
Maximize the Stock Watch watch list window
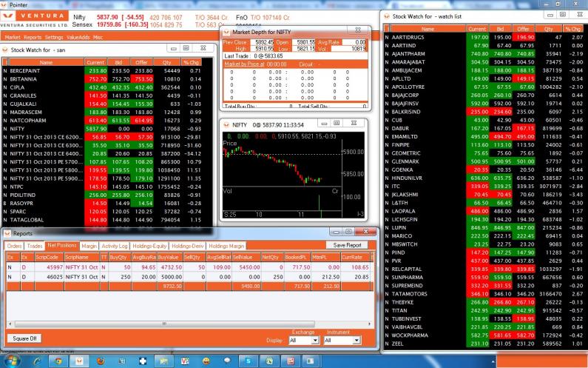click(563, 15)
